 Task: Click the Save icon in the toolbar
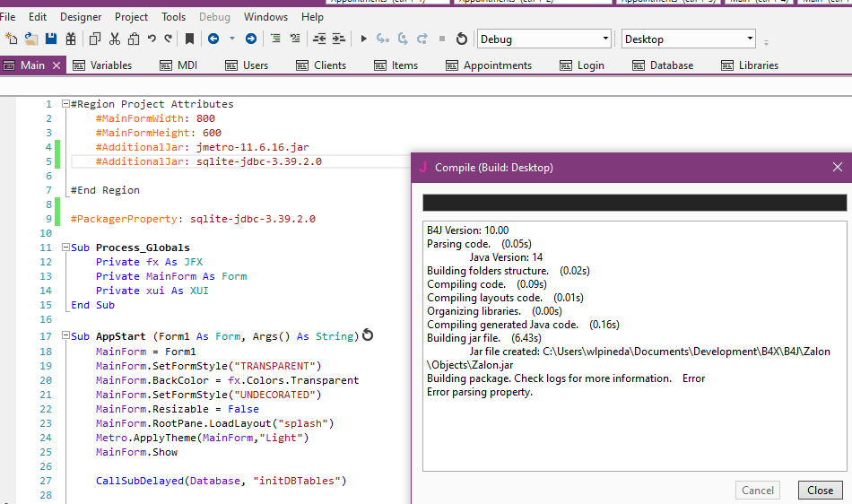pos(51,39)
